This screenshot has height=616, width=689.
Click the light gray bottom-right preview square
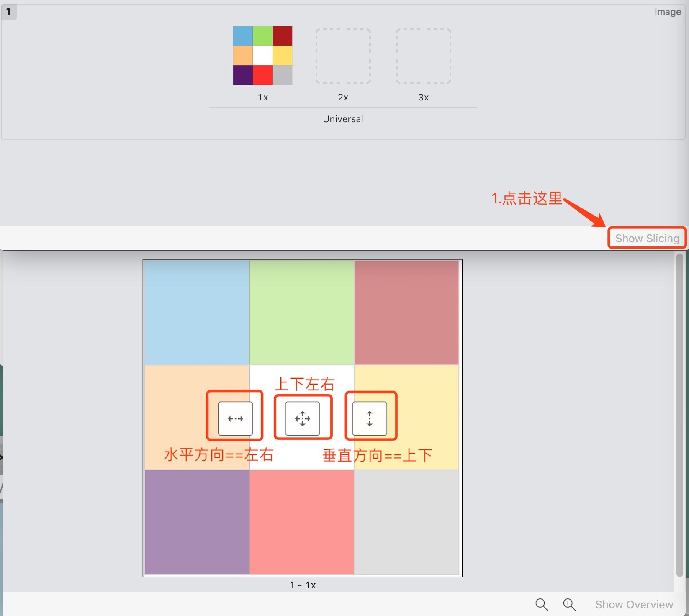[406, 522]
